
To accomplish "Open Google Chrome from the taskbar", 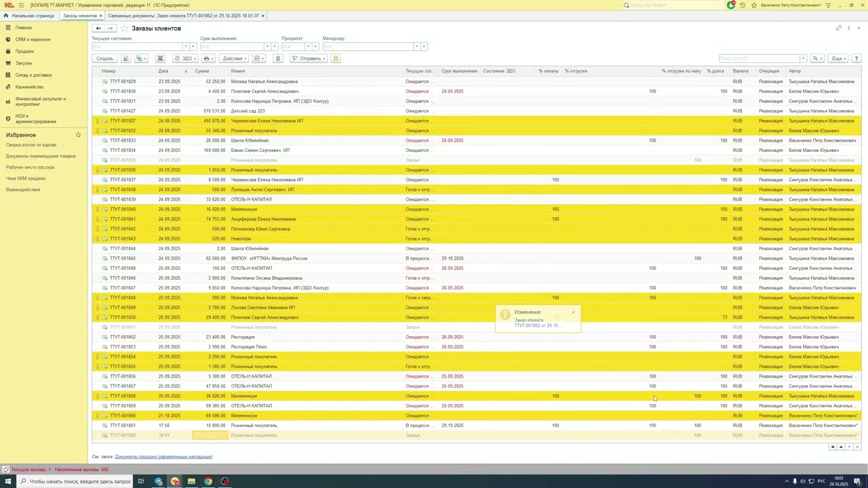I will pos(208,481).
